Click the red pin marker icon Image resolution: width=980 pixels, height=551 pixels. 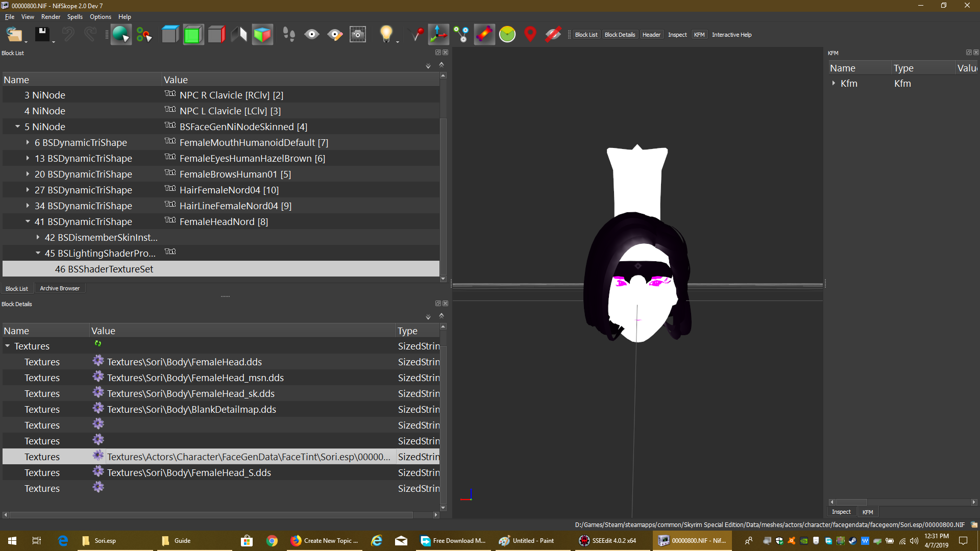[418, 34]
